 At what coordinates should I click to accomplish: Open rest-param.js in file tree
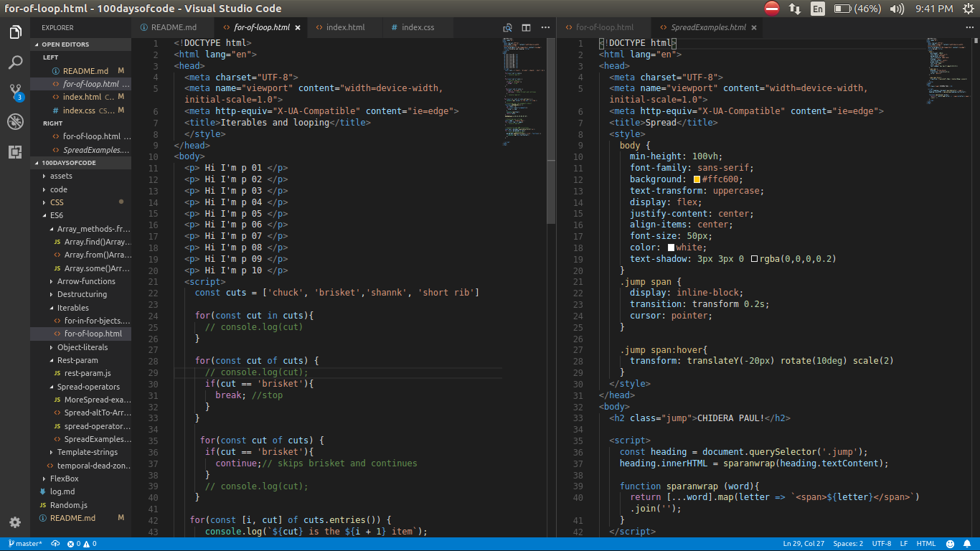[88, 373]
